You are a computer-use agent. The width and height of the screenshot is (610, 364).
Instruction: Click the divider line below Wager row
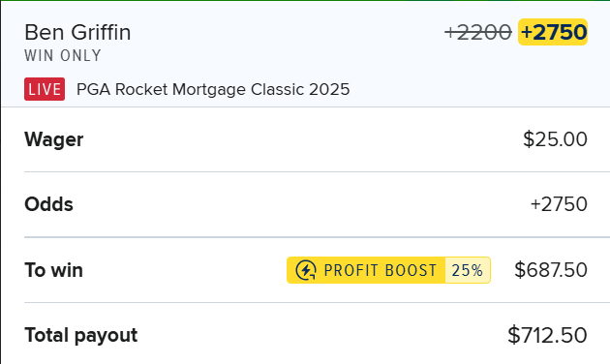coord(317,171)
